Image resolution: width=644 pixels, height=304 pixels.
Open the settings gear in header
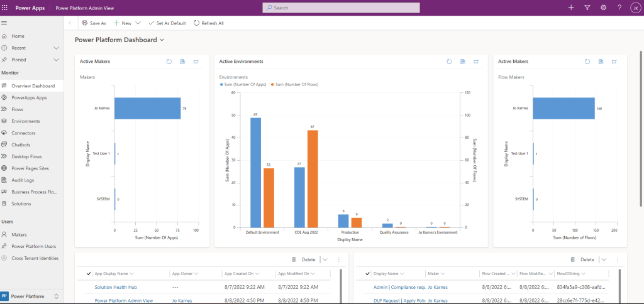pyautogui.click(x=603, y=8)
